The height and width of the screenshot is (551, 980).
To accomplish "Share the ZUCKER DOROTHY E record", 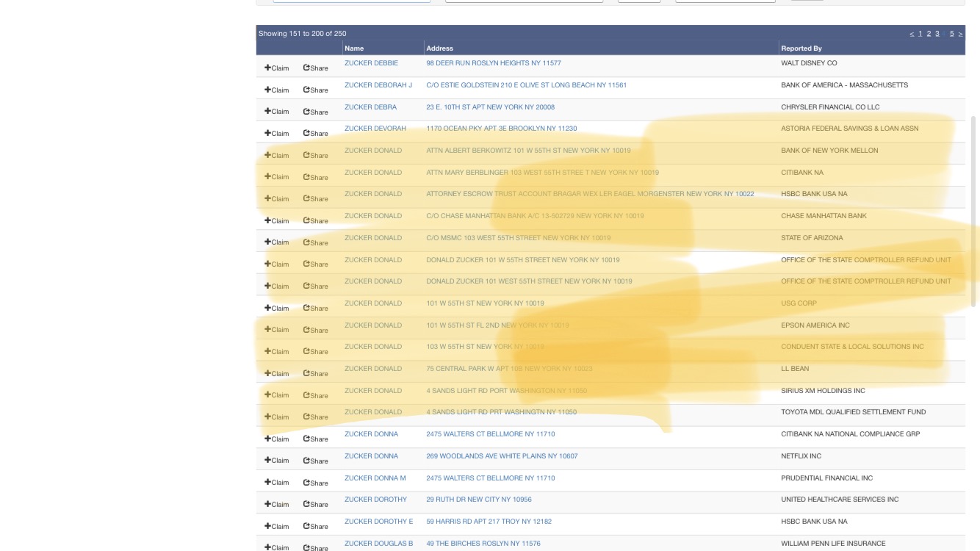I will (316, 526).
